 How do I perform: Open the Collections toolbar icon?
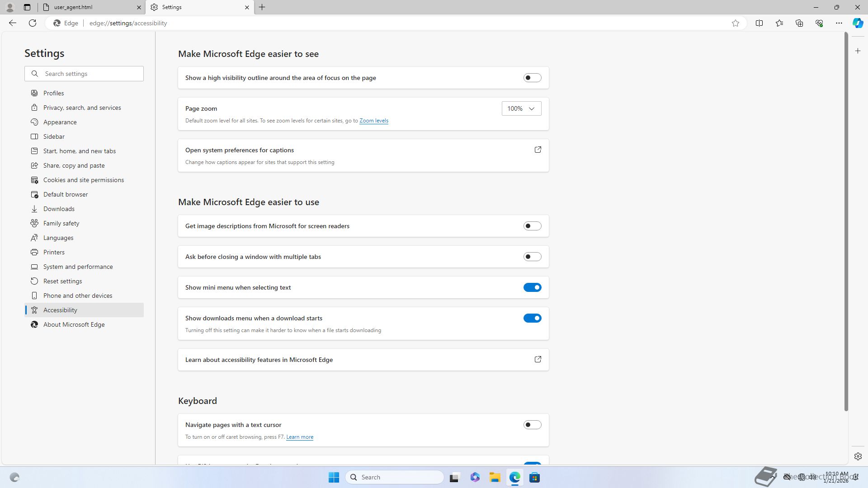coord(799,23)
